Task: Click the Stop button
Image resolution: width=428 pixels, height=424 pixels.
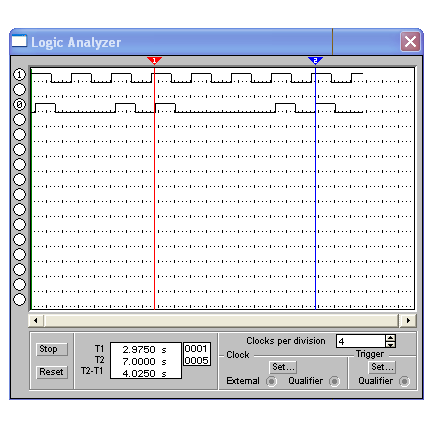Action: point(52,349)
